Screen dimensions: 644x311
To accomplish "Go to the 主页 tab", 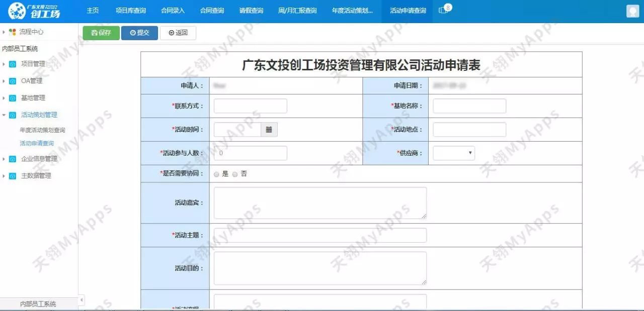I will pyautogui.click(x=93, y=11).
